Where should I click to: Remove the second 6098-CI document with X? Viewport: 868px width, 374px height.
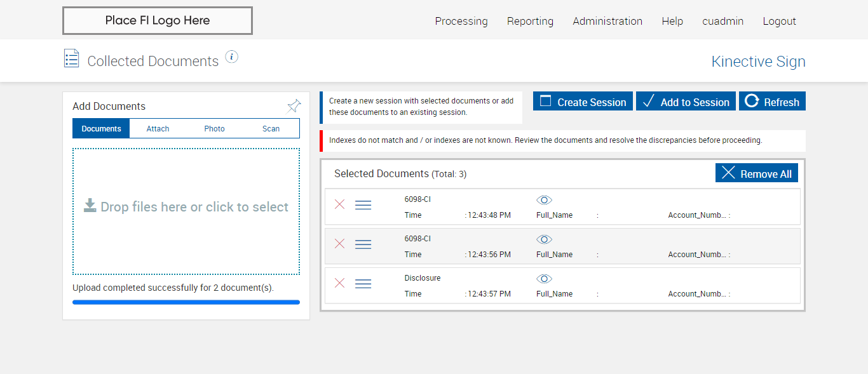(x=340, y=244)
